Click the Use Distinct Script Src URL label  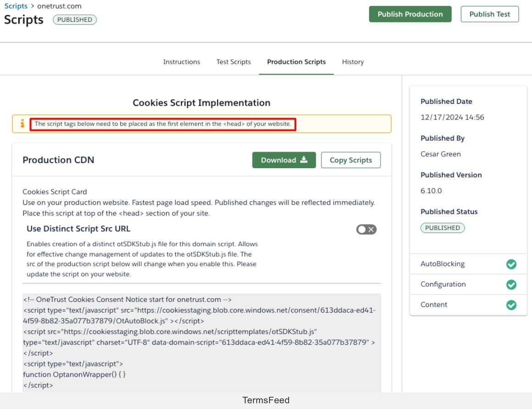pos(78,228)
